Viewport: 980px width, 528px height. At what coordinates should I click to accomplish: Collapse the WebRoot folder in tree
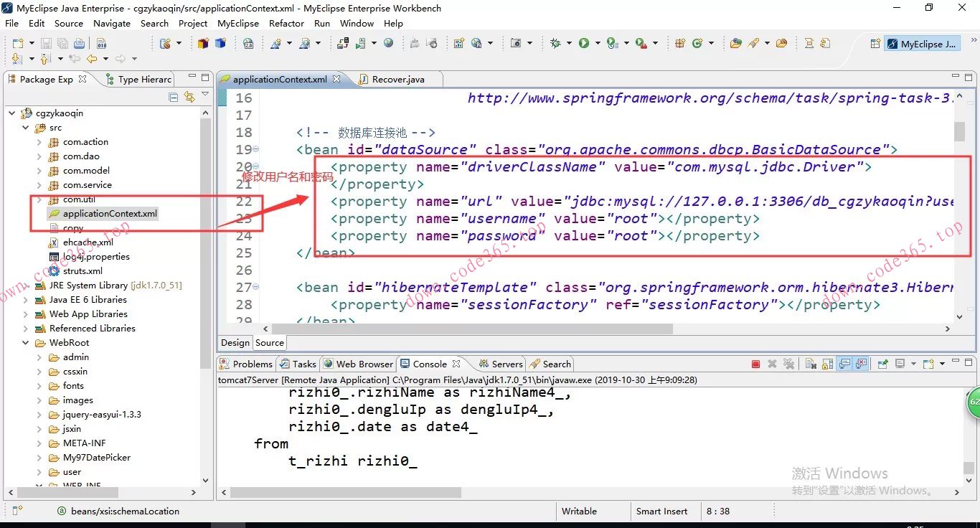pos(26,343)
